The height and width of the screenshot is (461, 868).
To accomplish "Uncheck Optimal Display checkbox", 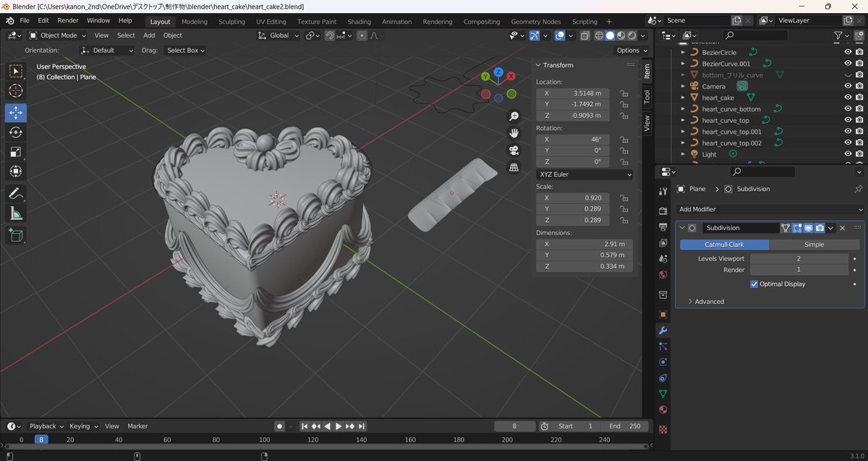I will (x=754, y=284).
